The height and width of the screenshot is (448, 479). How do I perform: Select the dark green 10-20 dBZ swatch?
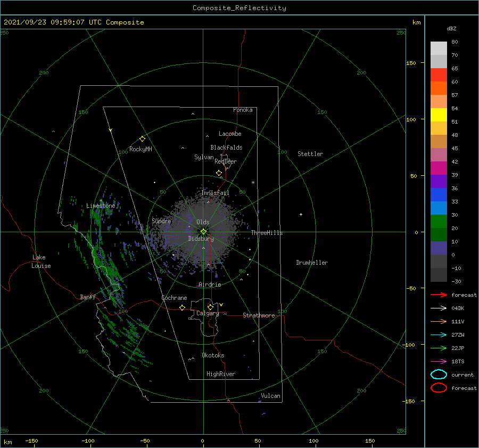pyautogui.click(x=439, y=234)
